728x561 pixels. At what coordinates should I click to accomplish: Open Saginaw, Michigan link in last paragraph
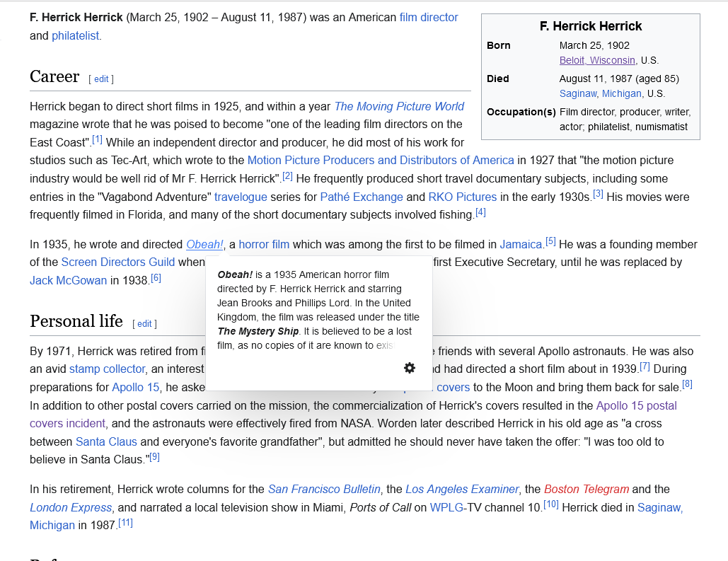pos(660,508)
